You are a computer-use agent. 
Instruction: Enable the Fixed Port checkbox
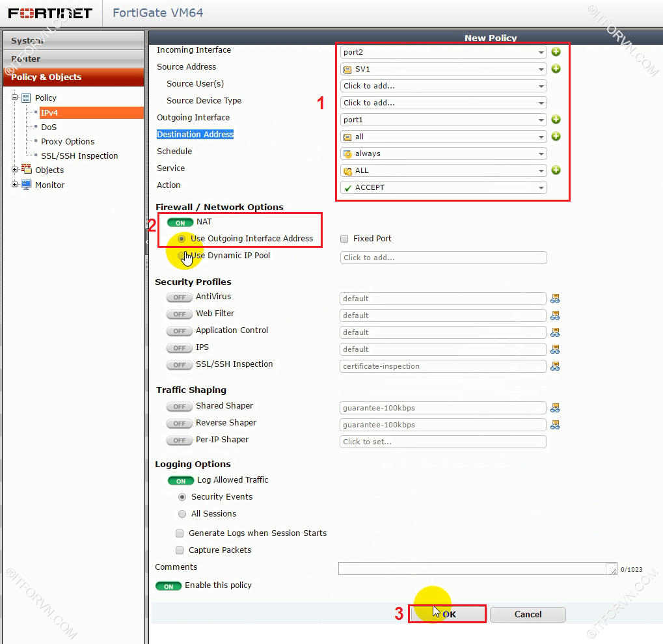[x=345, y=239]
